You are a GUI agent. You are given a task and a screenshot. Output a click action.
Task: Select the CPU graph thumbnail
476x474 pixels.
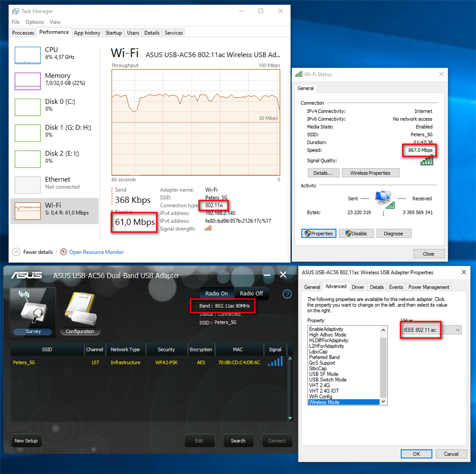[x=27, y=55]
